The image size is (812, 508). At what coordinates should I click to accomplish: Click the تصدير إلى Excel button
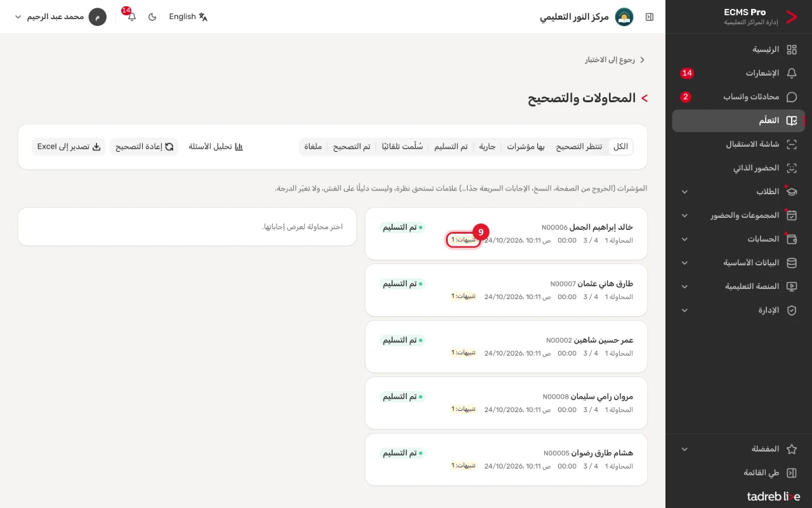click(x=69, y=147)
